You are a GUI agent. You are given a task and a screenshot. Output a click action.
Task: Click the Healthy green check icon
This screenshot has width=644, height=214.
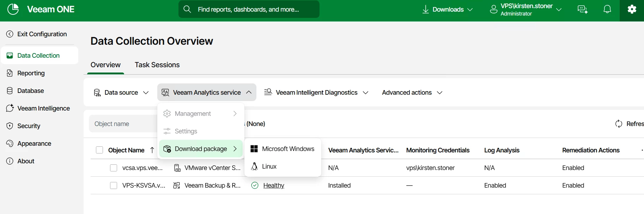255,185
